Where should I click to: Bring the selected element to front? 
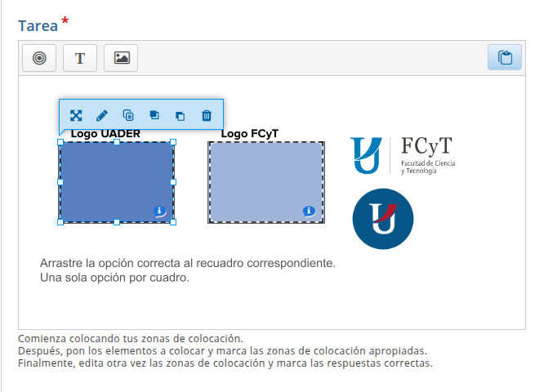tap(154, 115)
